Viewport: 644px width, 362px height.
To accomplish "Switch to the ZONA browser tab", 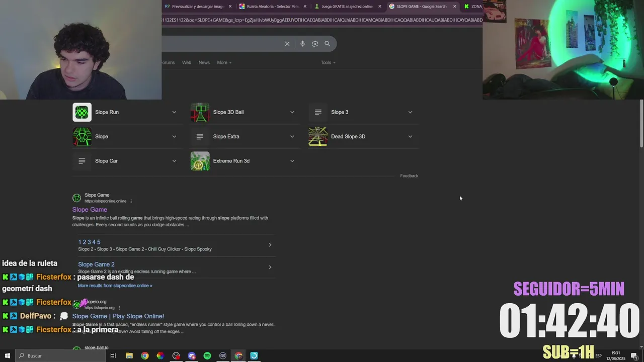I will click(x=473, y=7).
